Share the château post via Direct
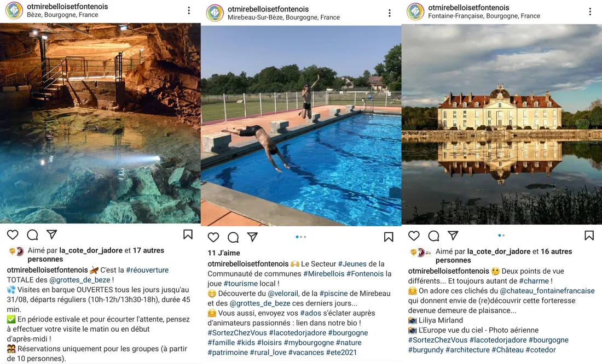 453,236
